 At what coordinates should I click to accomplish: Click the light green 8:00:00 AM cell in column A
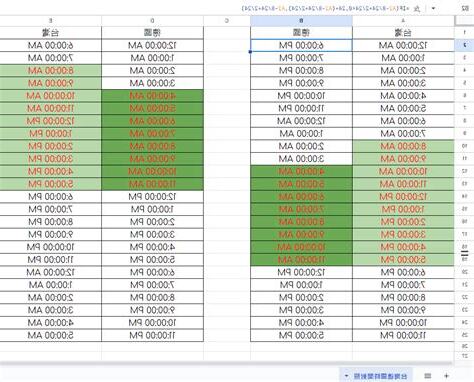403,146
